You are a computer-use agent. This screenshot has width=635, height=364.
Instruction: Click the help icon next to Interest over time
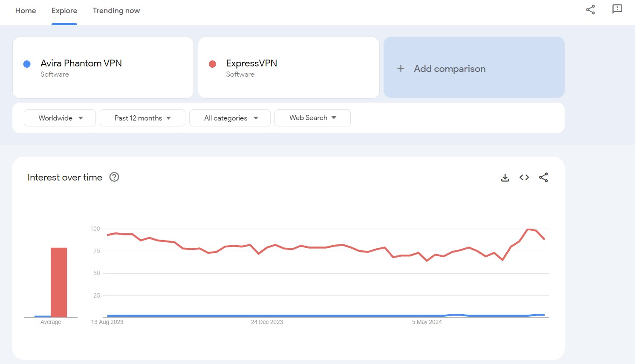114,177
